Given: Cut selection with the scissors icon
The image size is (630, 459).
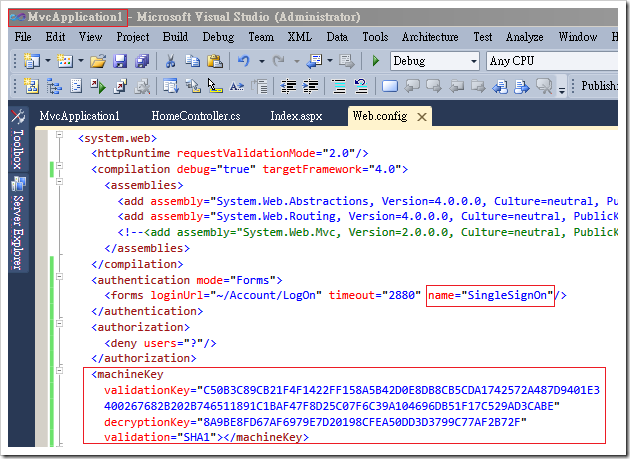Looking at the screenshot, I should [170, 61].
